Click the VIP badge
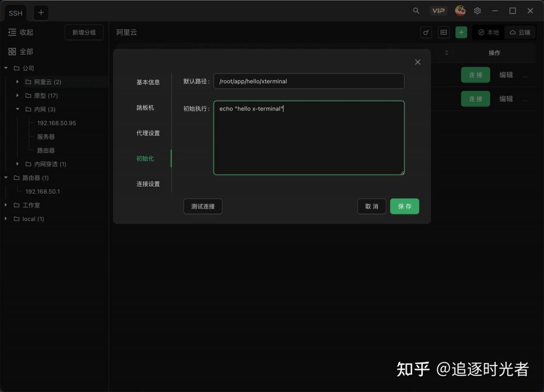The width and height of the screenshot is (544, 392). (438, 11)
